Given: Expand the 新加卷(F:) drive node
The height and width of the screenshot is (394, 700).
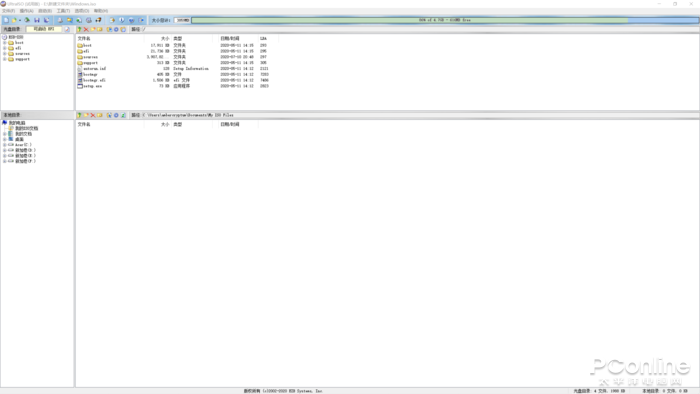Looking at the screenshot, I should (x=5, y=161).
